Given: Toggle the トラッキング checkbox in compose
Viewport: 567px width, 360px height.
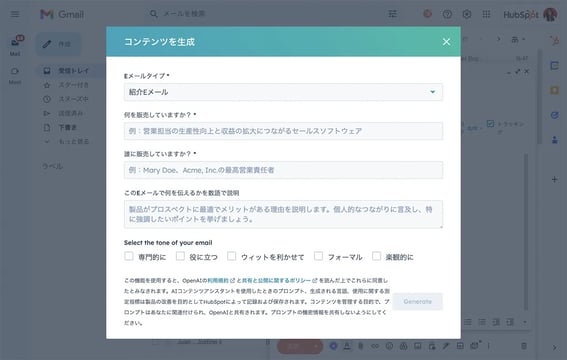Looking at the screenshot, I should coord(490,124).
